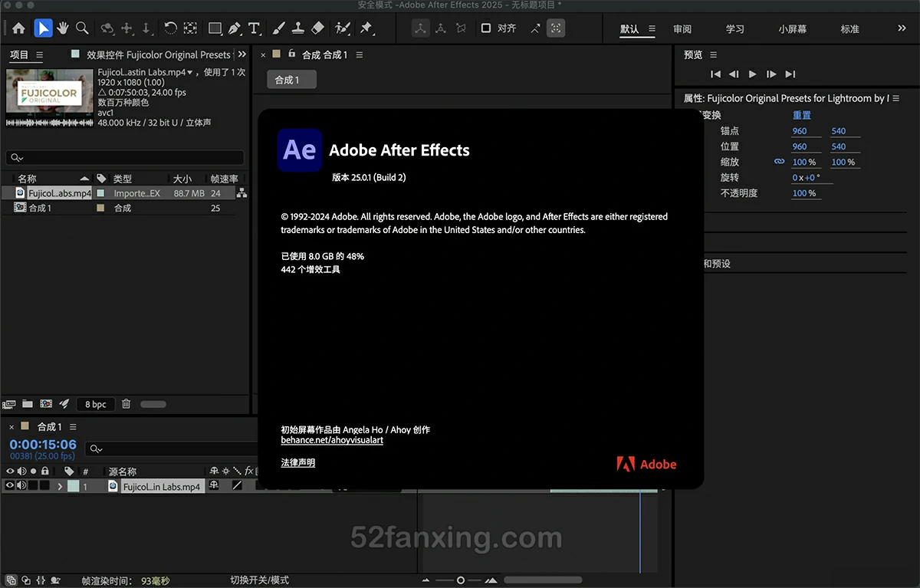Select the Pan Behind anchor tool
920x588 pixels.
click(190, 28)
